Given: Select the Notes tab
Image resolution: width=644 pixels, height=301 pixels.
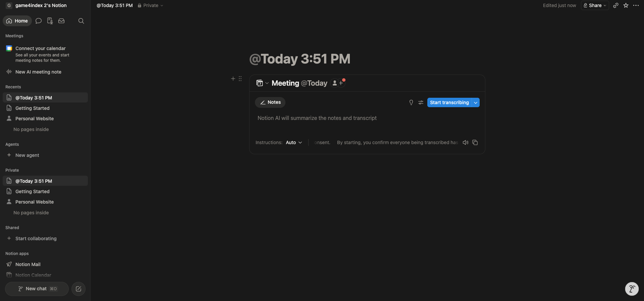Looking at the screenshot, I should [270, 102].
